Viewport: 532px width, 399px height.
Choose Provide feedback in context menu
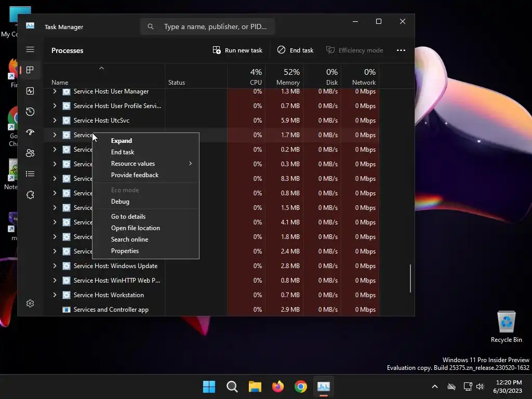point(145,175)
